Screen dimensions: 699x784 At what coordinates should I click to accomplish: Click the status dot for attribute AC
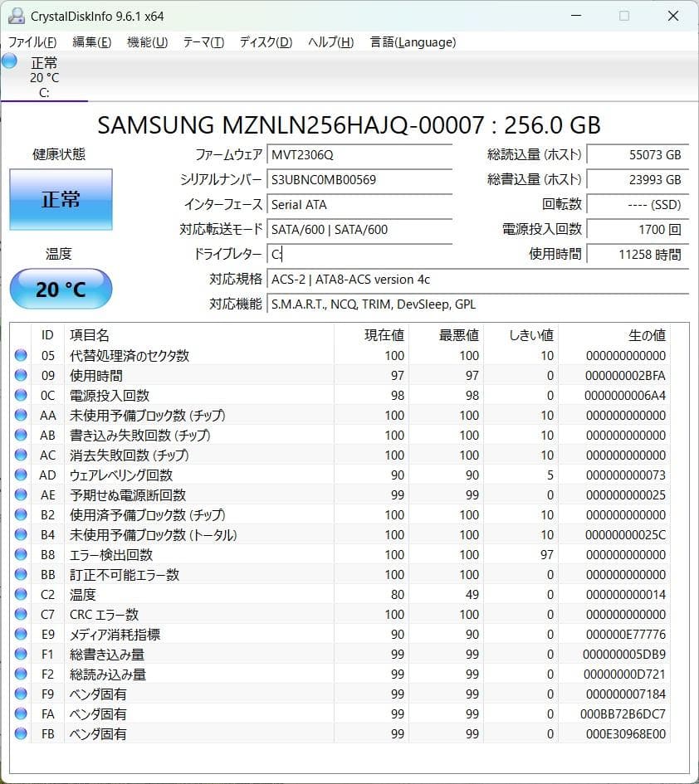pos(21,455)
